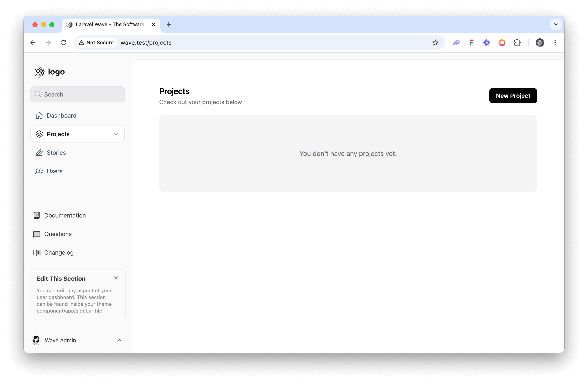Viewport: 588px width, 384px height.
Task: Expand the Wave Admin section chevron
Action: (x=120, y=340)
